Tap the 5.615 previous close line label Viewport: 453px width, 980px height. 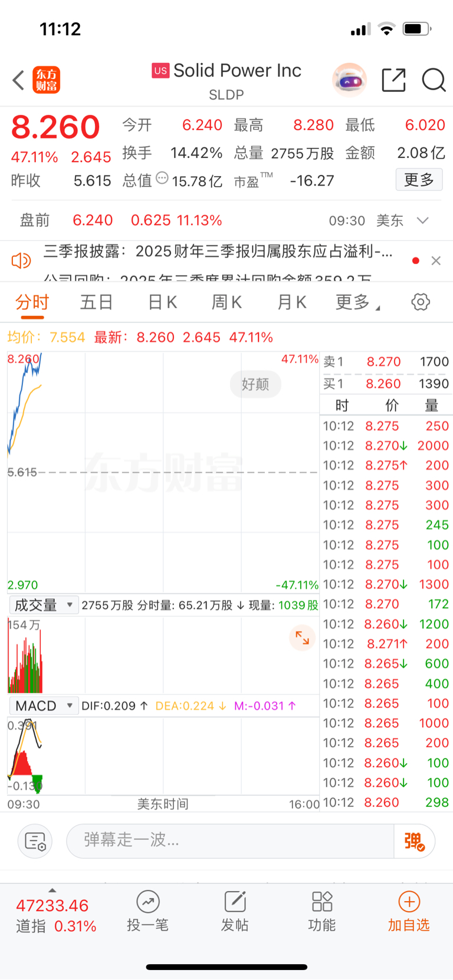[x=22, y=472]
